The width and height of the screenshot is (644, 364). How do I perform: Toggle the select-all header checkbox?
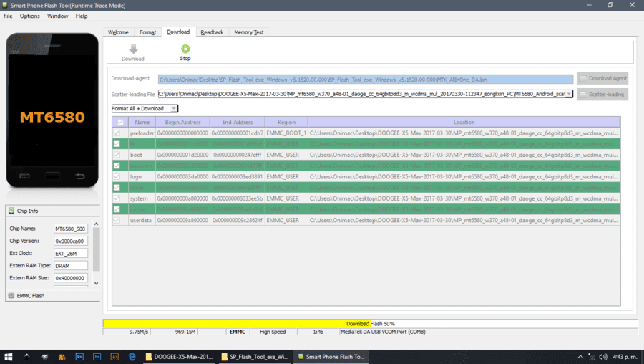[120, 122]
